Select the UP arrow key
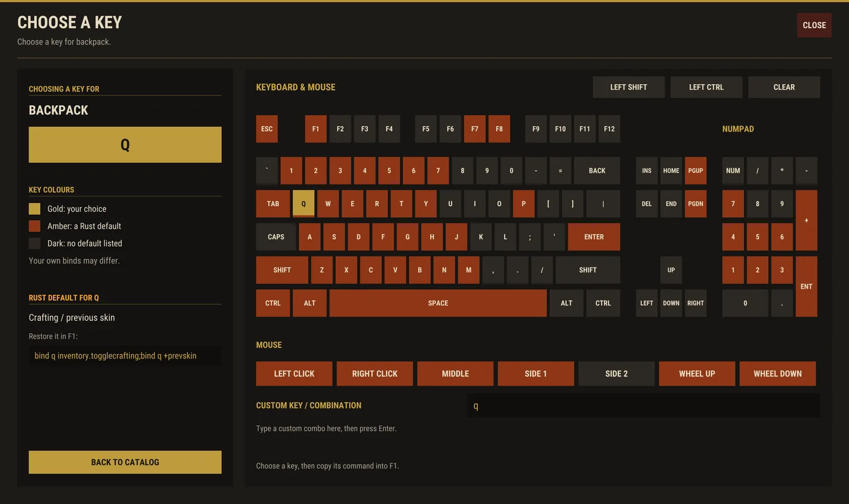The width and height of the screenshot is (849, 504). tap(671, 270)
